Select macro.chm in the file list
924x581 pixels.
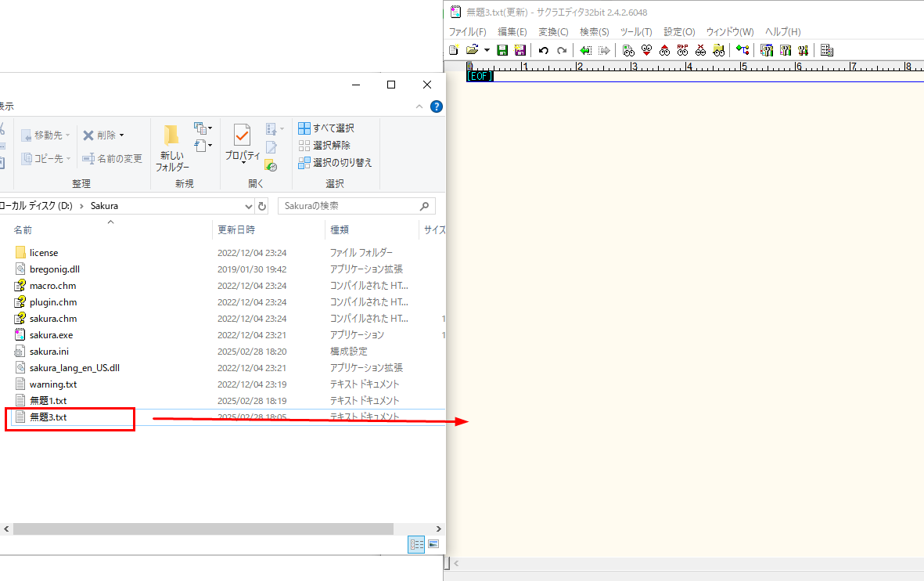tap(52, 286)
